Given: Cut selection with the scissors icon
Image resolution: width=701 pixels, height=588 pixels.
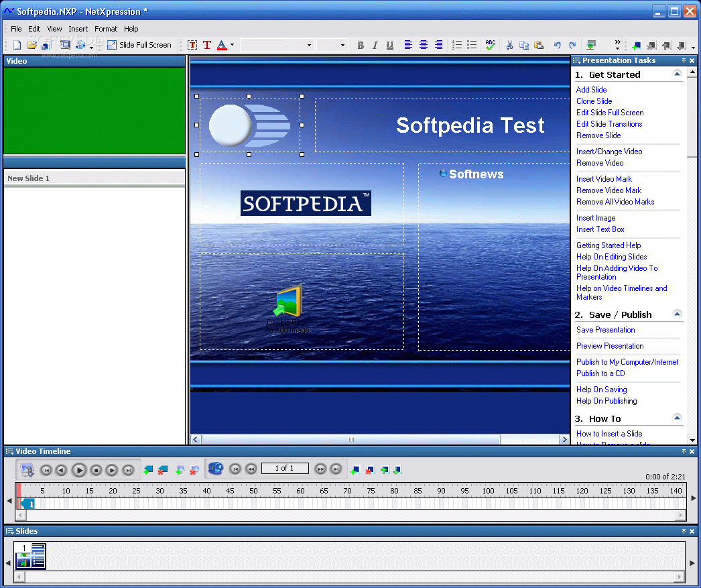Looking at the screenshot, I should click(509, 45).
